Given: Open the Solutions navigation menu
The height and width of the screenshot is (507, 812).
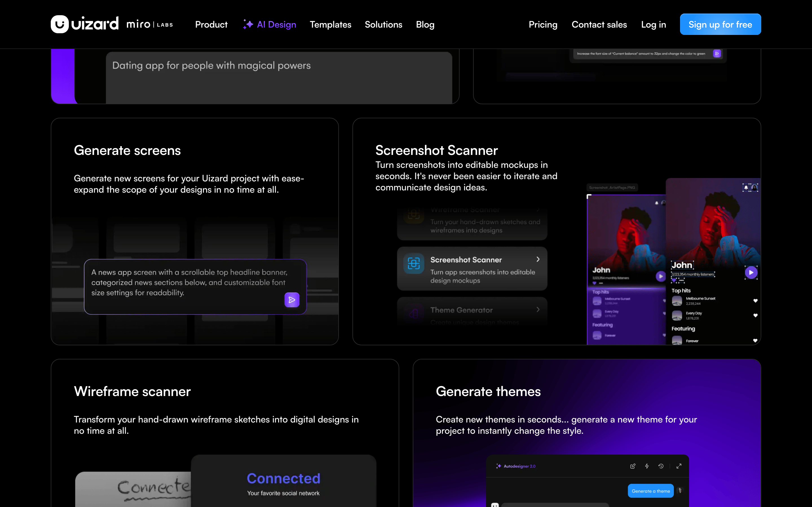Looking at the screenshot, I should [383, 25].
